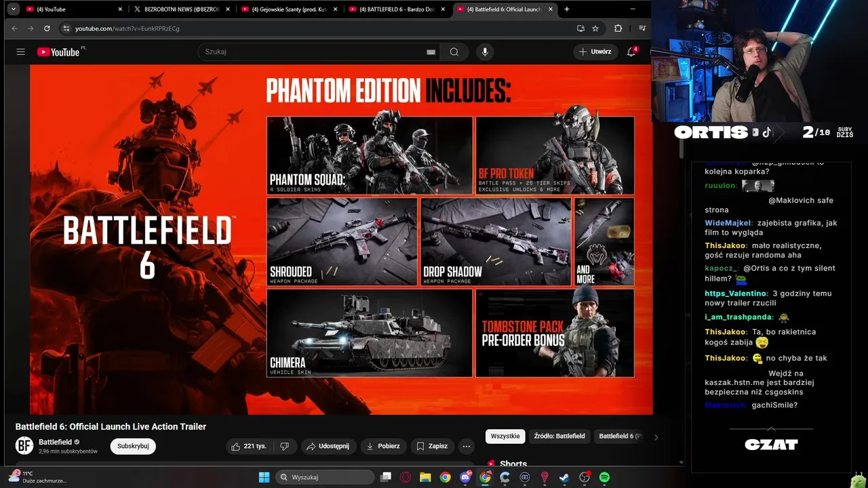Install app icon in address bar
868x488 pixels.
click(580, 28)
